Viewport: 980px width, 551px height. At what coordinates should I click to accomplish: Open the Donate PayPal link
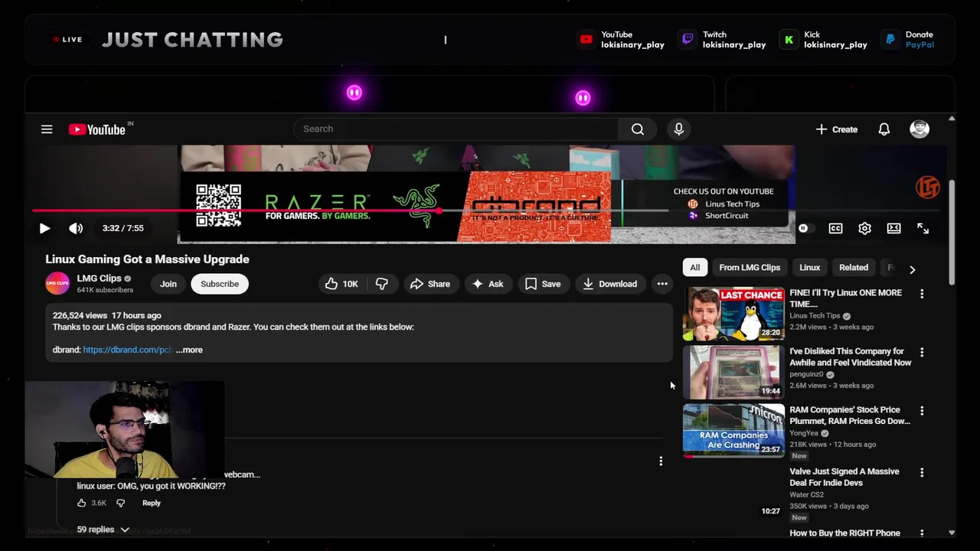pos(908,40)
